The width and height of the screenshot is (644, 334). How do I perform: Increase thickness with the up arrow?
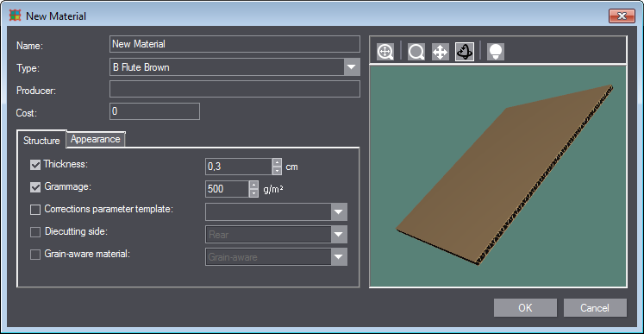pyautogui.click(x=277, y=162)
